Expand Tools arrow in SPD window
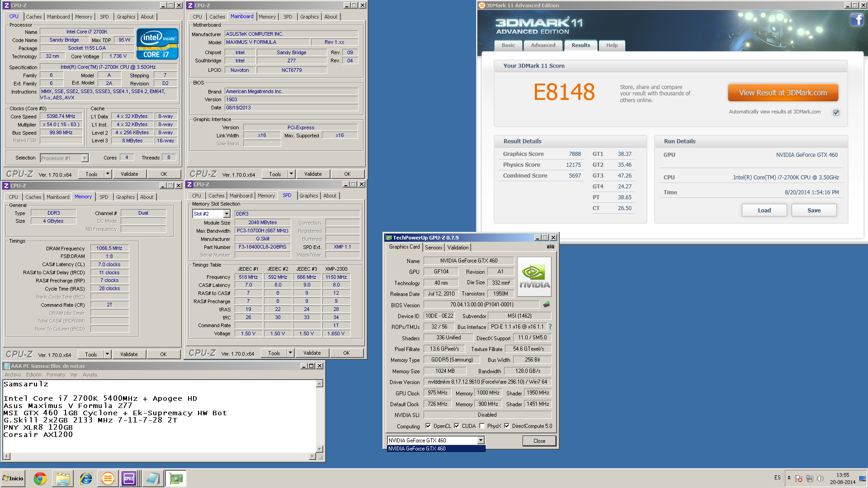Viewport: 868px width, 488px height. [x=290, y=353]
